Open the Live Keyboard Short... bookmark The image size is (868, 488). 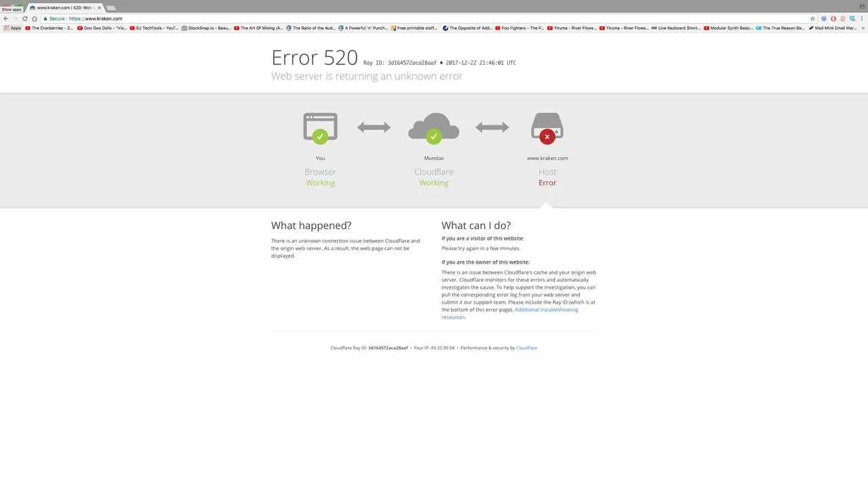[676, 28]
